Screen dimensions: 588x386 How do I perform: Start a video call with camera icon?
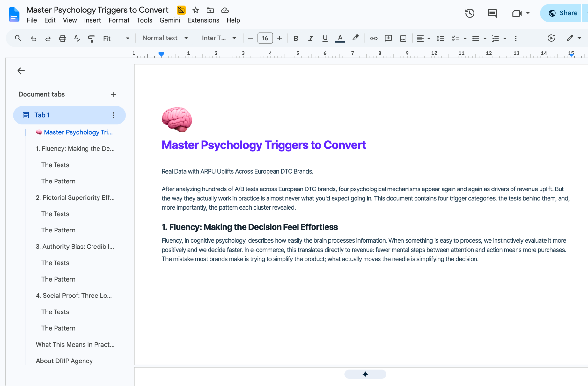coord(517,13)
